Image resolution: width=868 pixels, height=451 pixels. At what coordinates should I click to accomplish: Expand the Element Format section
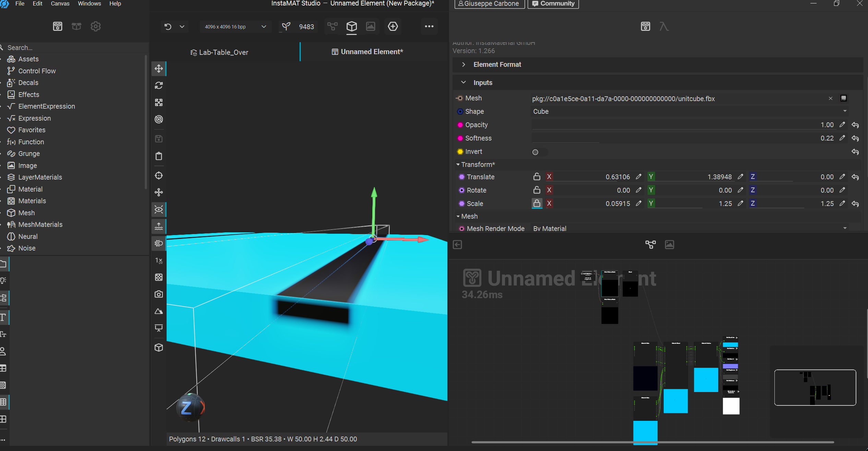(463, 64)
